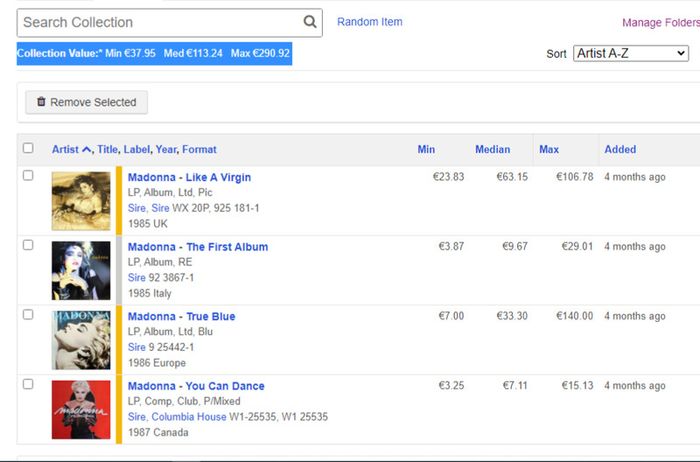The height and width of the screenshot is (462, 700).
Task: Toggle the select-all checkbox in the table header
Action: click(x=28, y=148)
